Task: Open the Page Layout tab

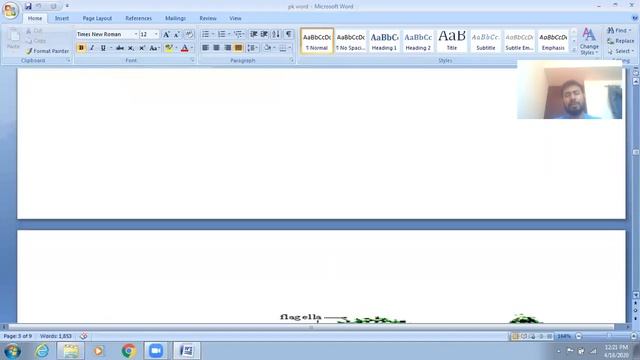Action: (x=97, y=18)
